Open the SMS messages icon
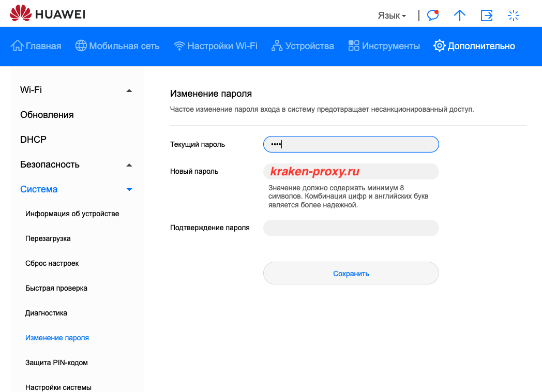 coord(433,16)
